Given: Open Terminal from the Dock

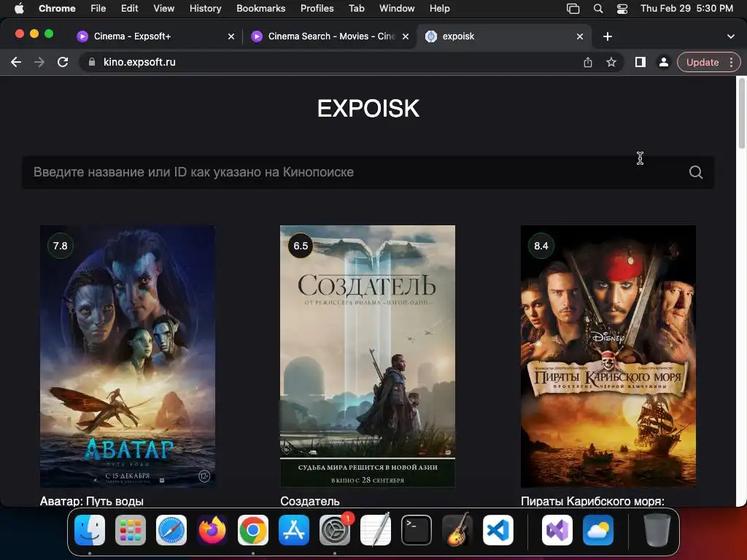Looking at the screenshot, I should [417, 530].
